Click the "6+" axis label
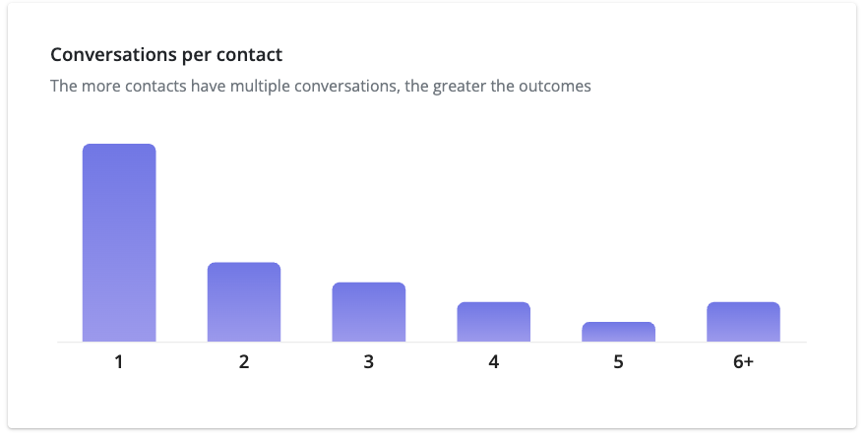Image resolution: width=868 pixels, height=441 pixels. tap(743, 361)
